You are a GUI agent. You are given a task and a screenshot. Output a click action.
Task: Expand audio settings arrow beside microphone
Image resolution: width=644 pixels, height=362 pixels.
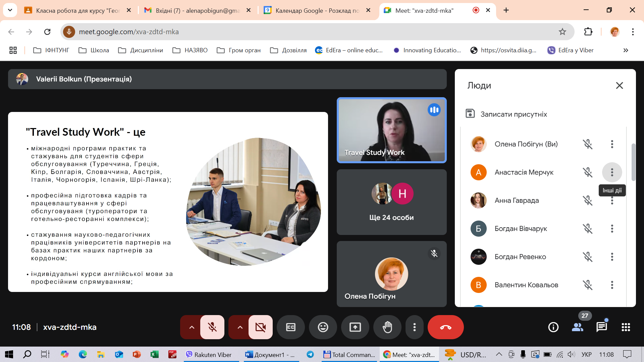tap(192, 327)
